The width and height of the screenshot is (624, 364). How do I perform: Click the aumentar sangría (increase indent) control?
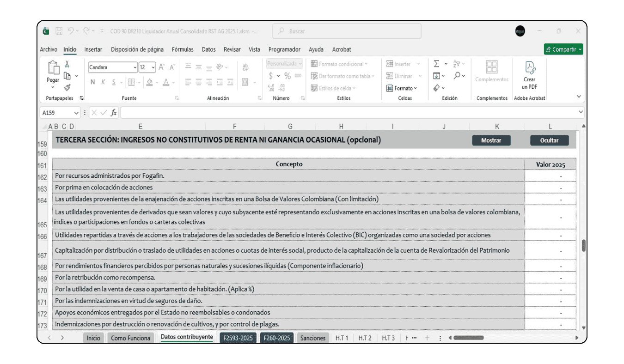click(x=230, y=82)
